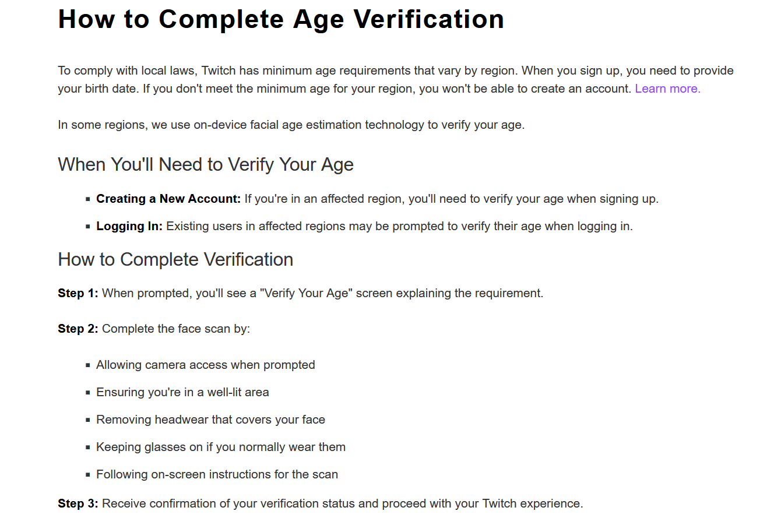Click the "When You'll Need to Verify Your Age" heading
The width and height of the screenshot is (760, 532).
[x=206, y=164]
